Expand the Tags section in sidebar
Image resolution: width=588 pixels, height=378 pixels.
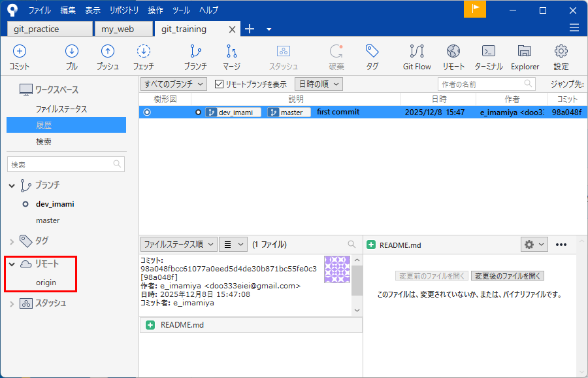pos(12,241)
